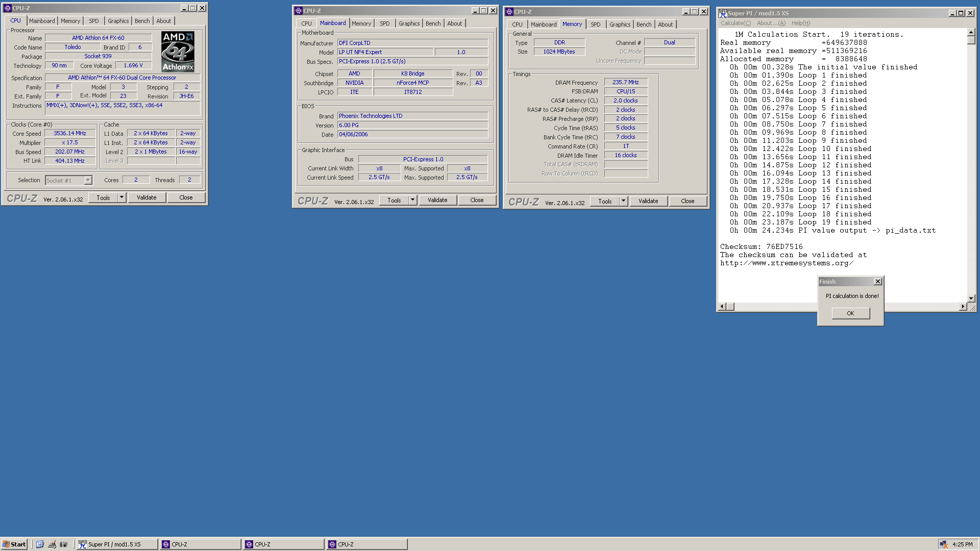Click the CPU-Z title icon in the Mainboard window
The width and height of the screenshot is (980, 551).
coord(299,11)
